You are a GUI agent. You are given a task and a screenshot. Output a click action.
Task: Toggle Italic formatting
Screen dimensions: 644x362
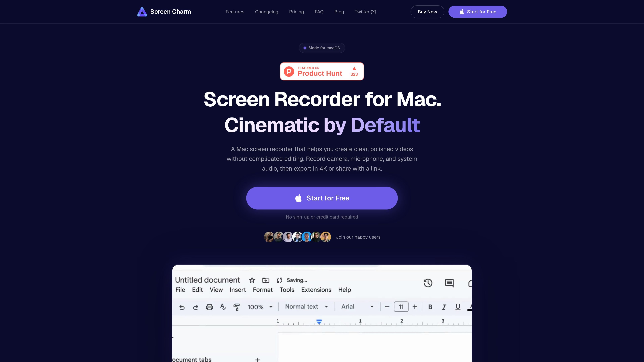444,307
